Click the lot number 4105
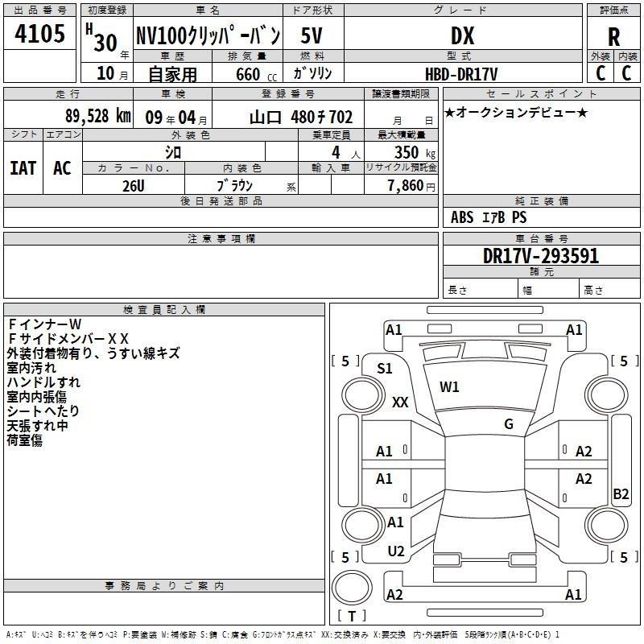Image resolution: width=644 pixels, height=644 pixels. (x=39, y=35)
